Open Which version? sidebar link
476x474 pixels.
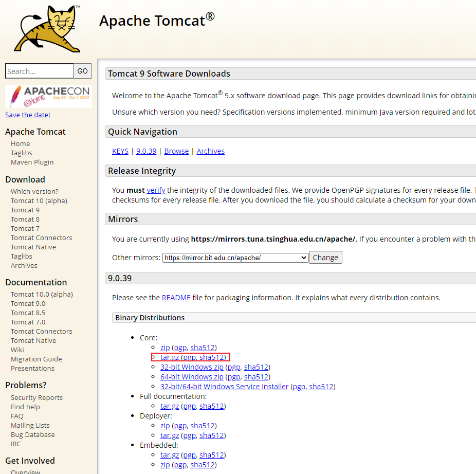coord(34,191)
